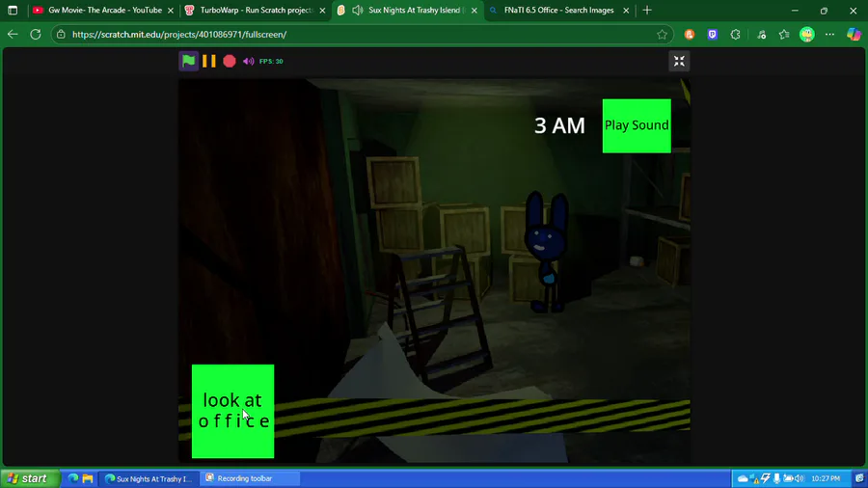Open the browser Extensions puzzle icon
The width and height of the screenshot is (868, 488).
[735, 35]
